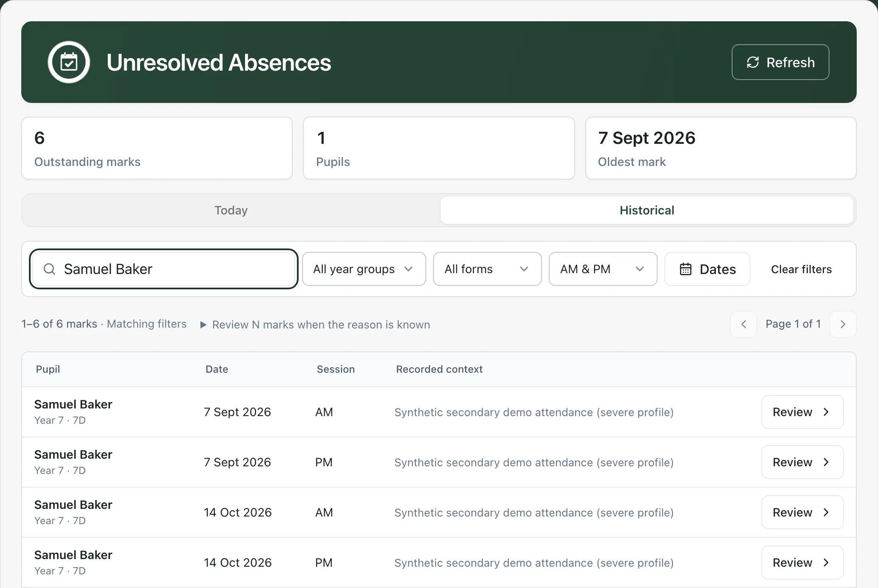Review the 14 Oct 2026 PM mark
878x588 pixels.
click(802, 562)
